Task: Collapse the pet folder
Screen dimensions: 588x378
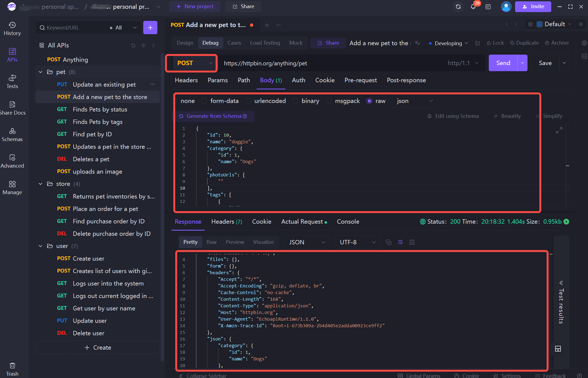Action: 40,72
